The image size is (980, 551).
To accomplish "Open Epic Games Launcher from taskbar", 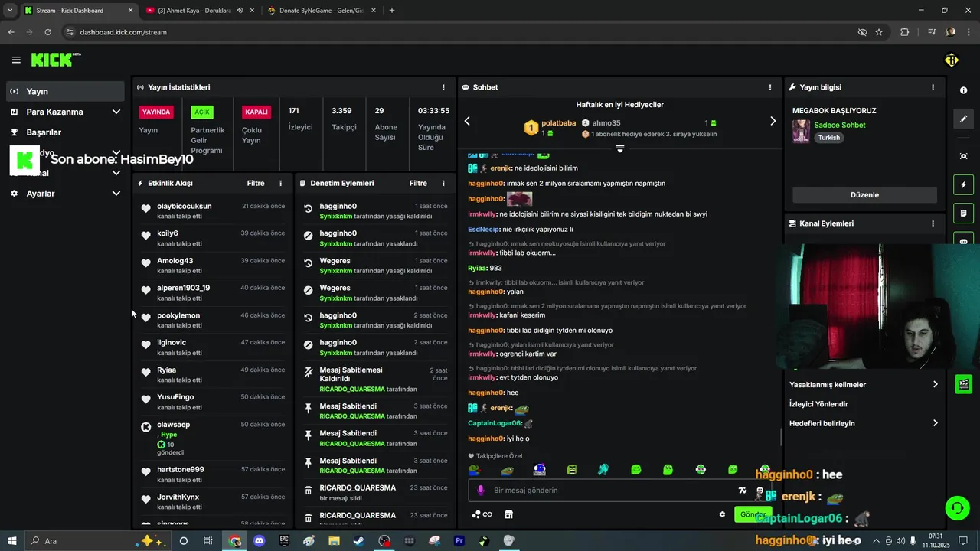I will pos(284,541).
